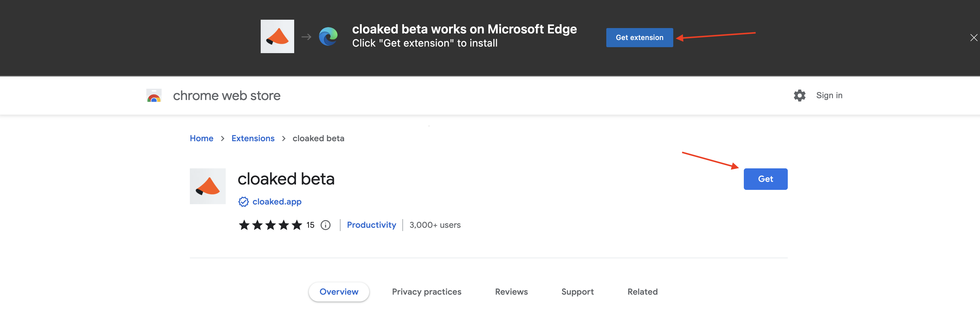Open cloaked.app publisher link
The image size is (980, 320).
277,201
